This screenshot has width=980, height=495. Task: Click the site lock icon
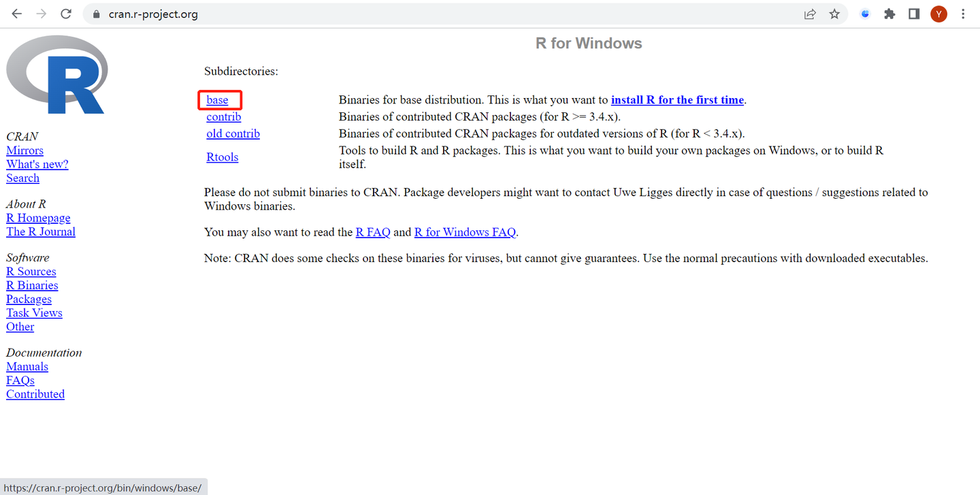coord(95,14)
